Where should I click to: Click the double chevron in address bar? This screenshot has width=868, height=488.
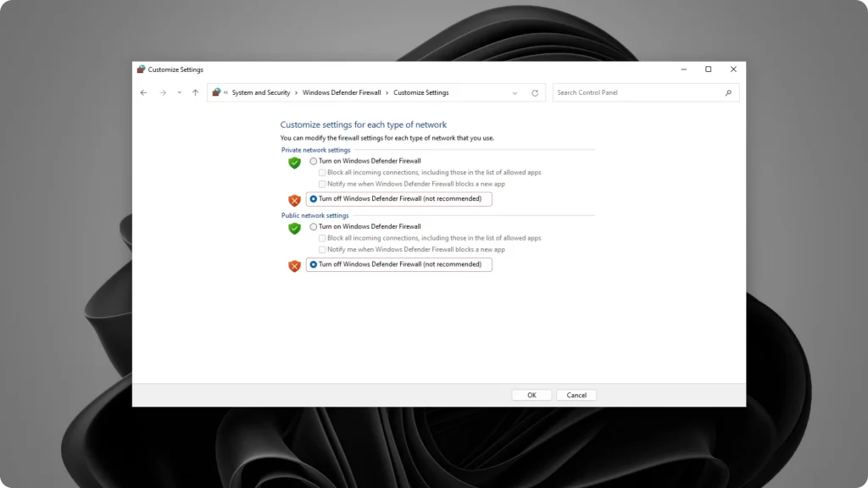click(x=225, y=92)
